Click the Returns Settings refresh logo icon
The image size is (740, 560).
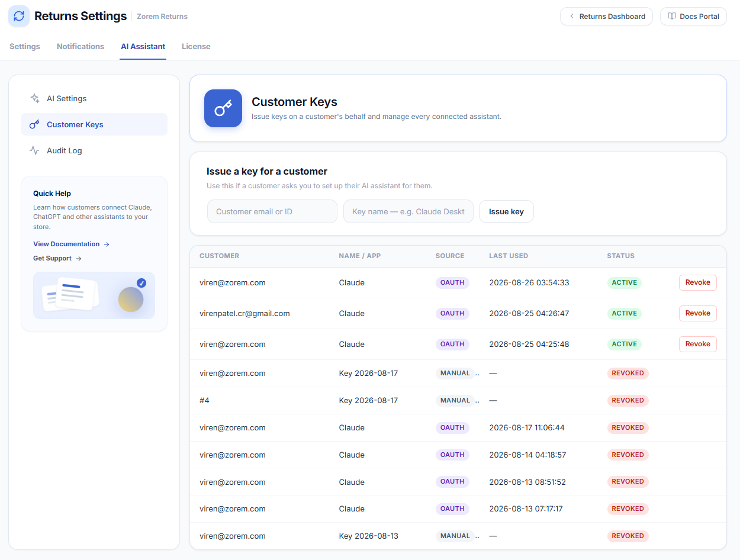[19, 16]
